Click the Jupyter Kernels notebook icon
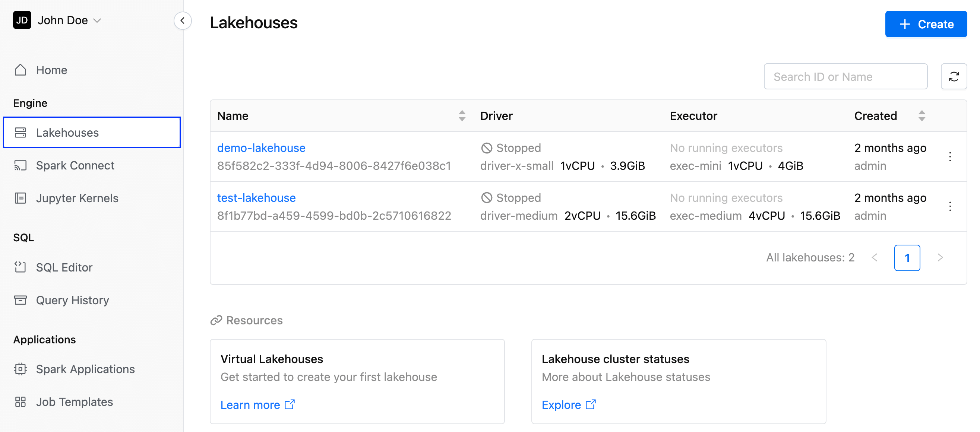Viewport: 980px width, 432px height. 20,198
